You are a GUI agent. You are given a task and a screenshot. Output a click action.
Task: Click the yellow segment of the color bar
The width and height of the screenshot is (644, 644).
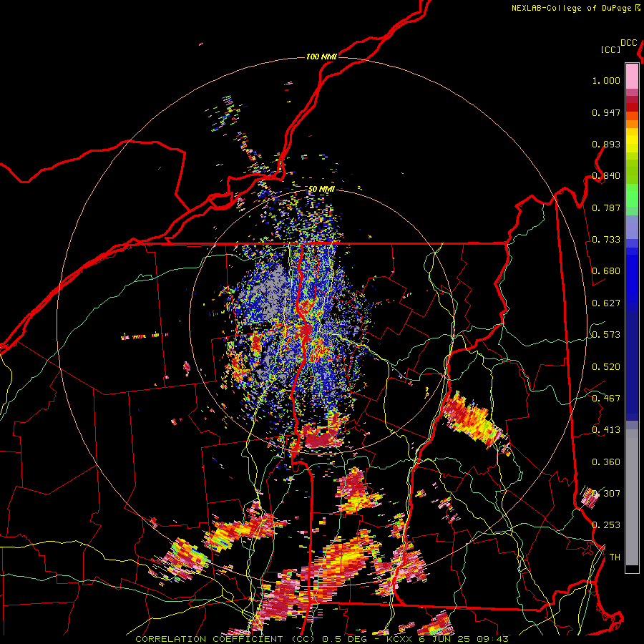[x=632, y=140]
